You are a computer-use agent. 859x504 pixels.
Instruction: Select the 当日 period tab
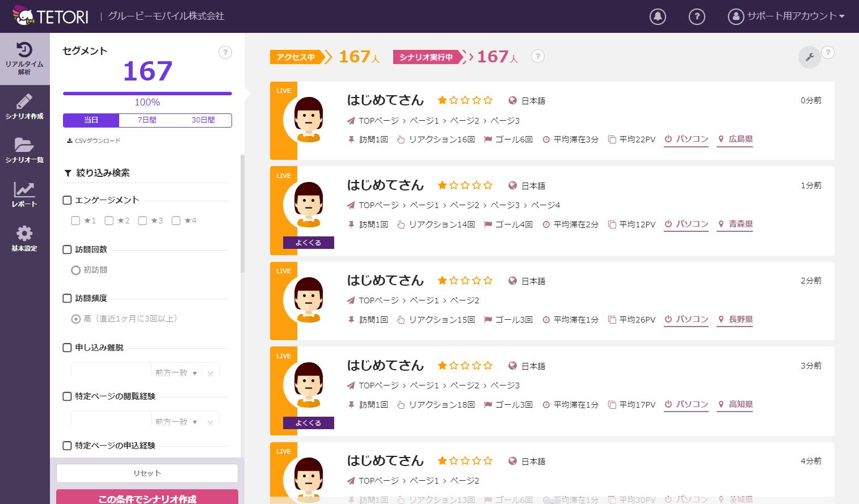pyautogui.click(x=91, y=120)
